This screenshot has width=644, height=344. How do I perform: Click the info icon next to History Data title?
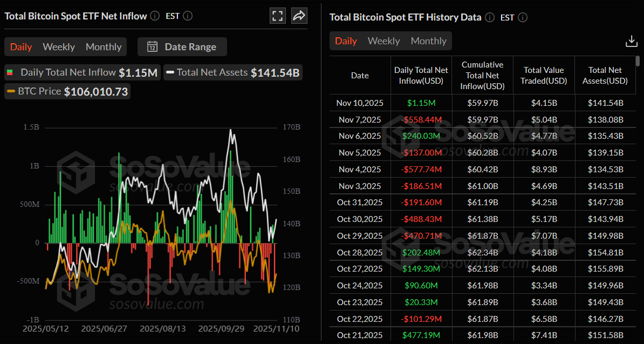tap(489, 17)
